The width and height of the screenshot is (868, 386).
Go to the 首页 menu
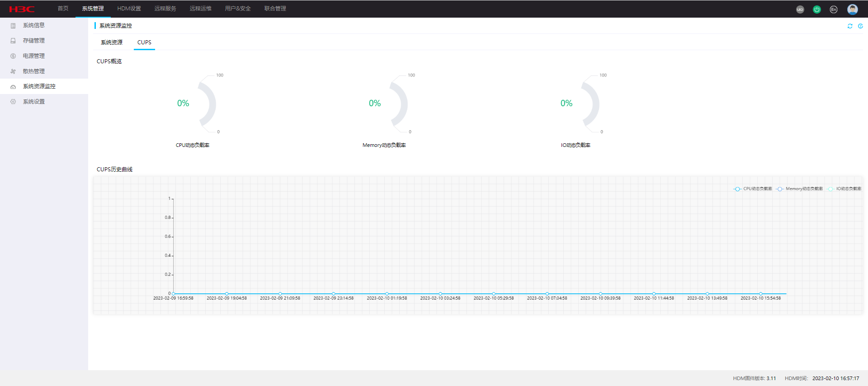click(x=63, y=9)
